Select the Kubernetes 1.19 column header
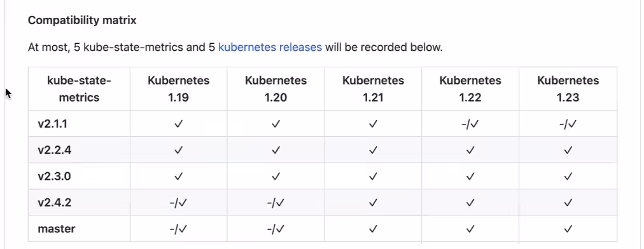644x249 pixels. [179, 89]
